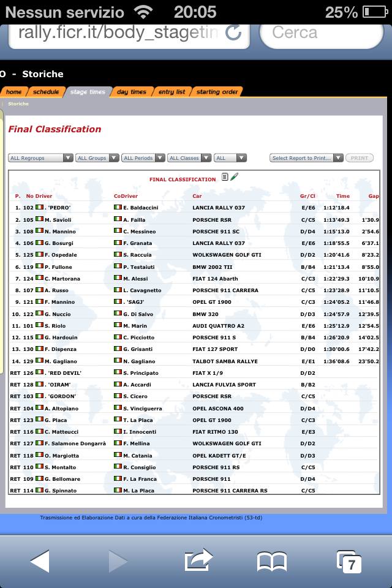
Task: Open the day times tab
Action: click(x=131, y=92)
